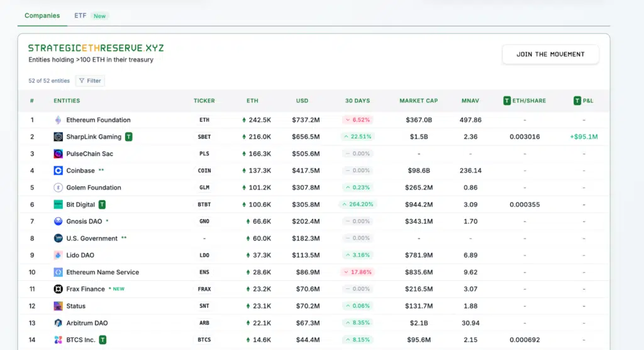The image size is (644, 350).
Task: Switch to the ETF tab
Action: pos(80,16)
